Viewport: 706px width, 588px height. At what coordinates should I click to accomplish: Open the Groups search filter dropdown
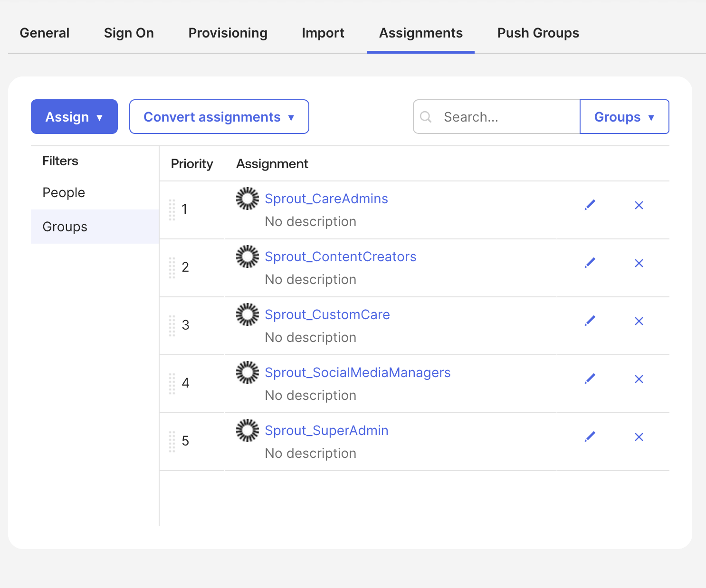click(x=624, y=117)
